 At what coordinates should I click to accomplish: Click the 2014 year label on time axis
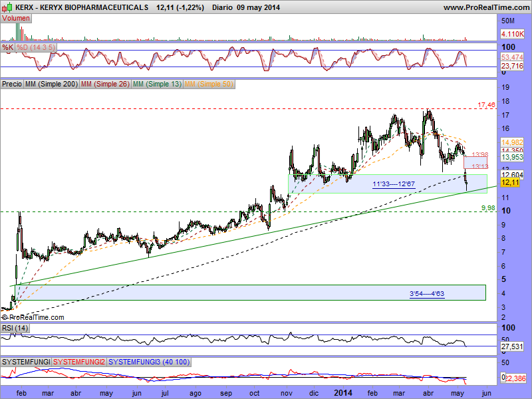(343, 393)
